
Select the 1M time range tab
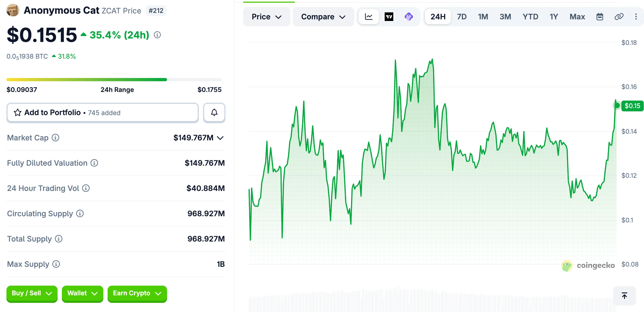483,17
